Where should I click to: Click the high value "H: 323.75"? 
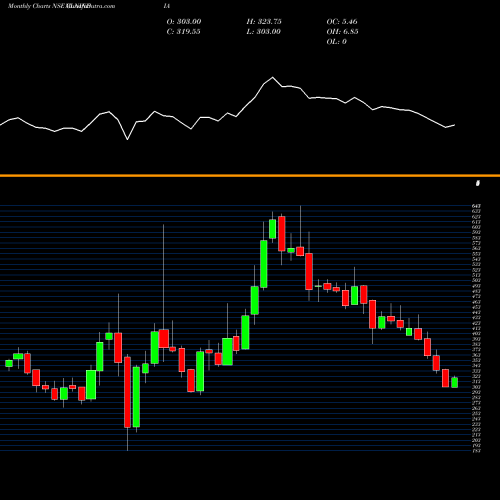click(x=264, y=21)
